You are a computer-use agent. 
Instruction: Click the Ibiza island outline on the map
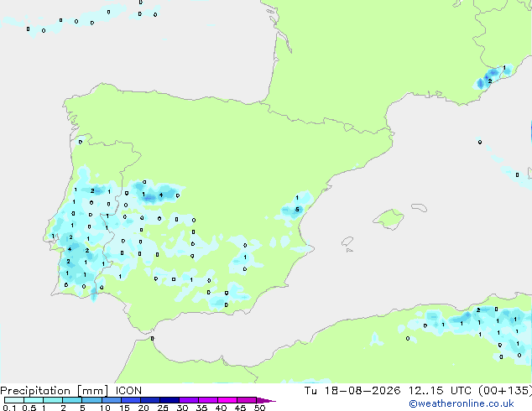coord(347,242)
